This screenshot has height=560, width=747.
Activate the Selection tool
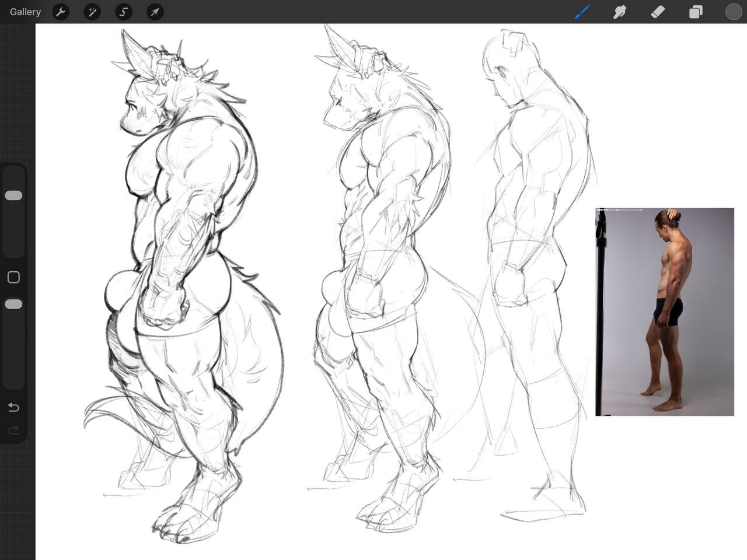pyautogui.click(x=124, y=12)
